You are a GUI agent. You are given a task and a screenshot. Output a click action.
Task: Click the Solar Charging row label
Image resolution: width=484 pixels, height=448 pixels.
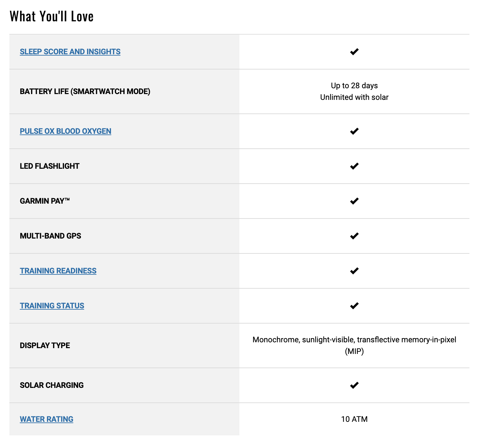51,385
